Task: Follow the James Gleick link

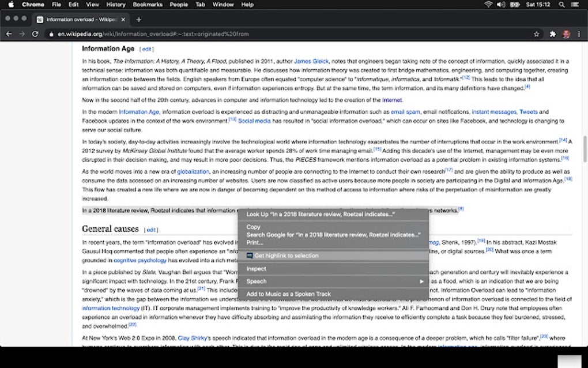Action: click(311, 61)
